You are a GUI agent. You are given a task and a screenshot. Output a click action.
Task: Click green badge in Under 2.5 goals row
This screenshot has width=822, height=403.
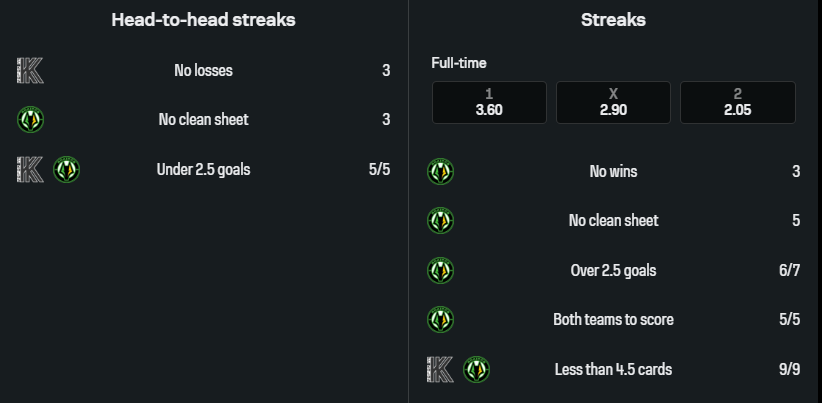(66, 169)
